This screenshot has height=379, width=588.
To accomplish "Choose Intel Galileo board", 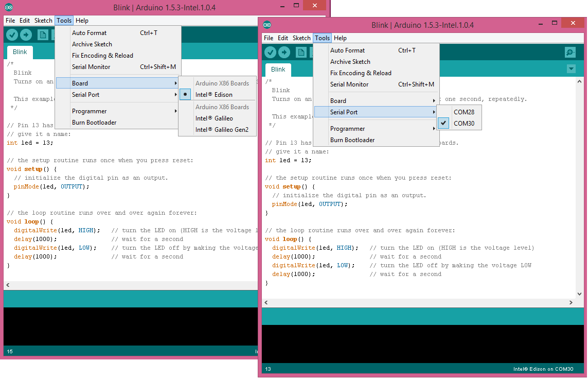I will point(217,118).
